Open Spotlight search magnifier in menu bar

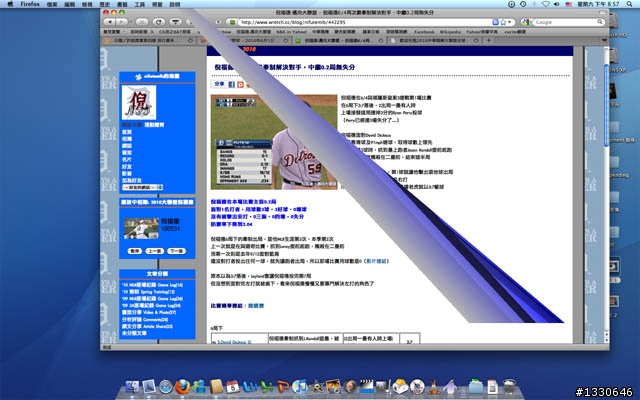pos(630,4)
